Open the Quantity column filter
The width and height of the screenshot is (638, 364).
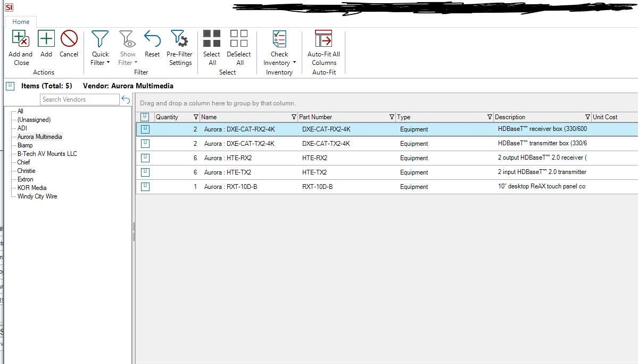pos(196,117)
